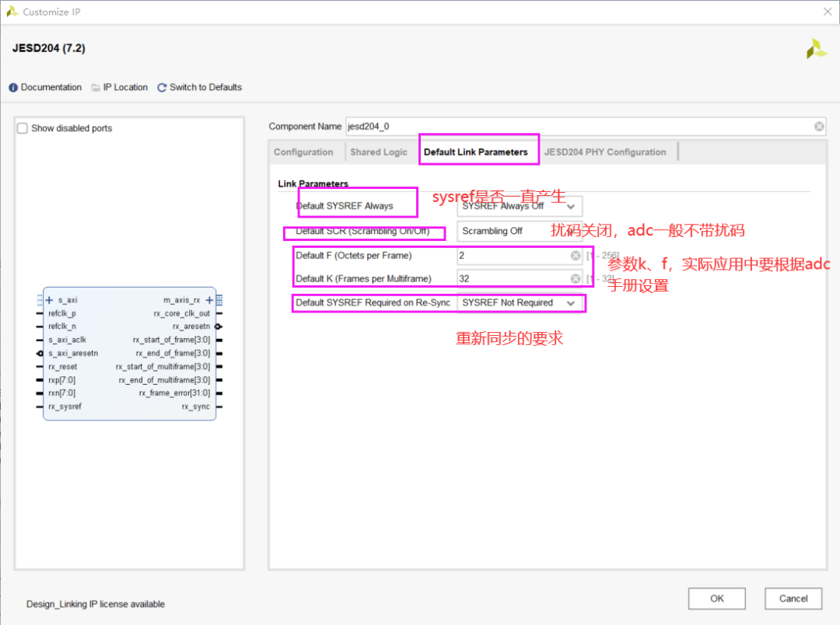Open the Scrambling Off dropdown
The image size is (840, 625).
[519, 231]
